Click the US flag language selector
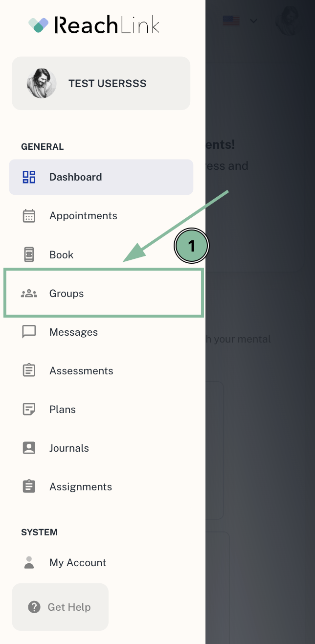 coord(231,21)
